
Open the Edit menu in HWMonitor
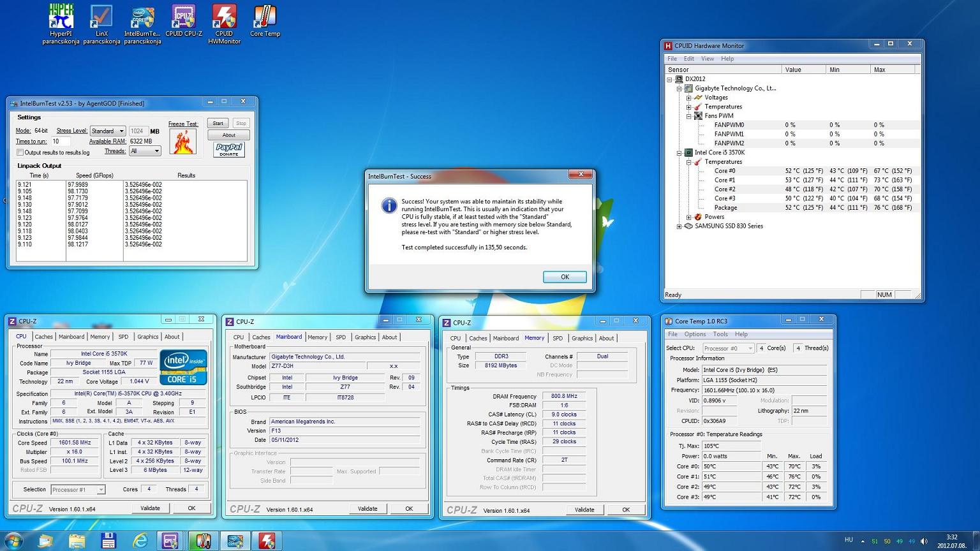(689, 59)
